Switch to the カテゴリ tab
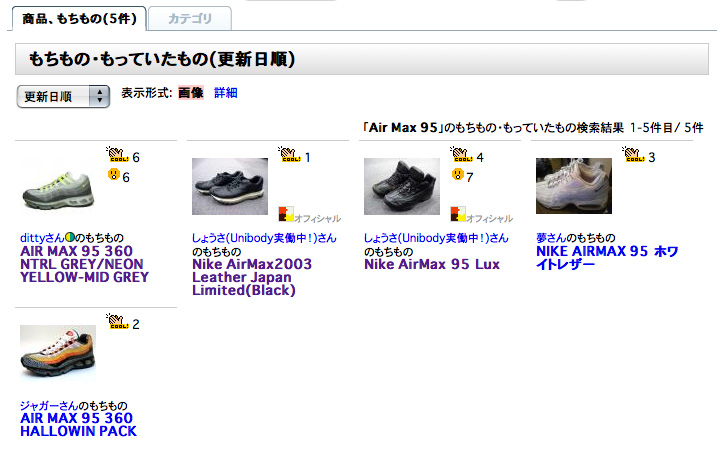The height and width of the screenshot is (465, 724). tap(190, 18)
